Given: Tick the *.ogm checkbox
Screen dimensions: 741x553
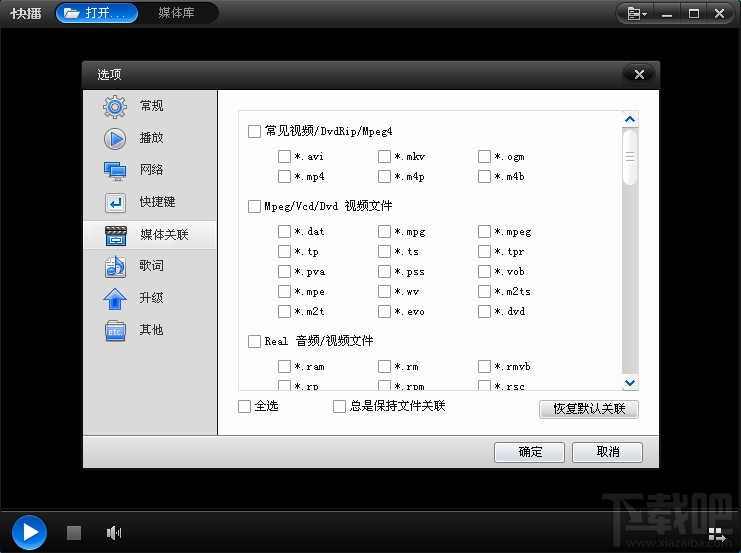Looking at the screenshot, I should click(x=484, y=156).
